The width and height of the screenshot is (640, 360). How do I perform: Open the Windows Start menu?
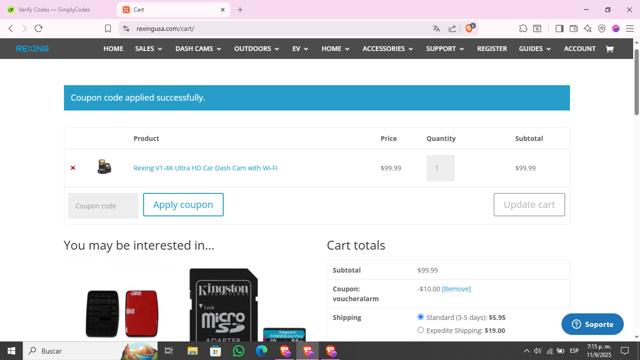11,351
